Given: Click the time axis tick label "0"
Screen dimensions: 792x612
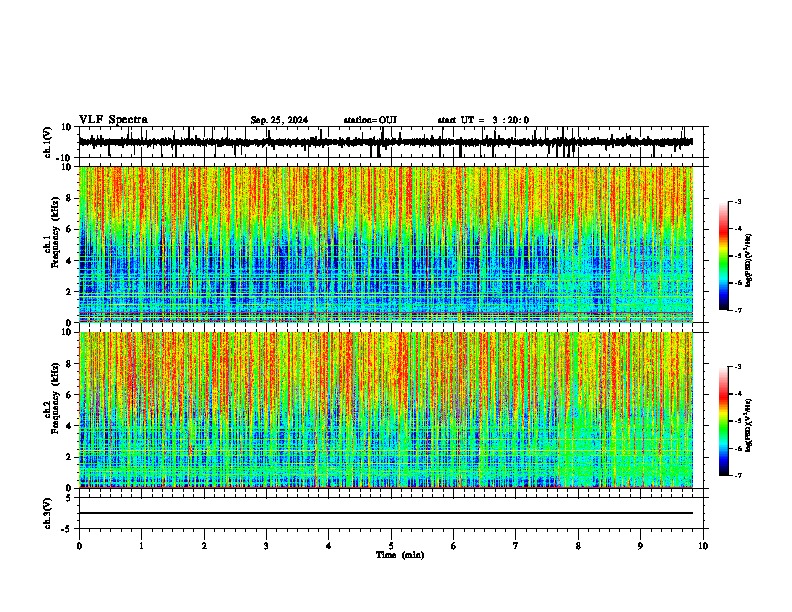Looking at the screenshot, I should click(x=79, y=546).
